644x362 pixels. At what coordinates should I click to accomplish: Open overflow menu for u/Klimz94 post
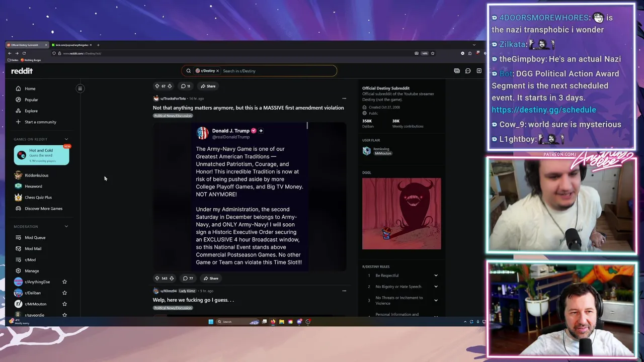click(344, 291)
